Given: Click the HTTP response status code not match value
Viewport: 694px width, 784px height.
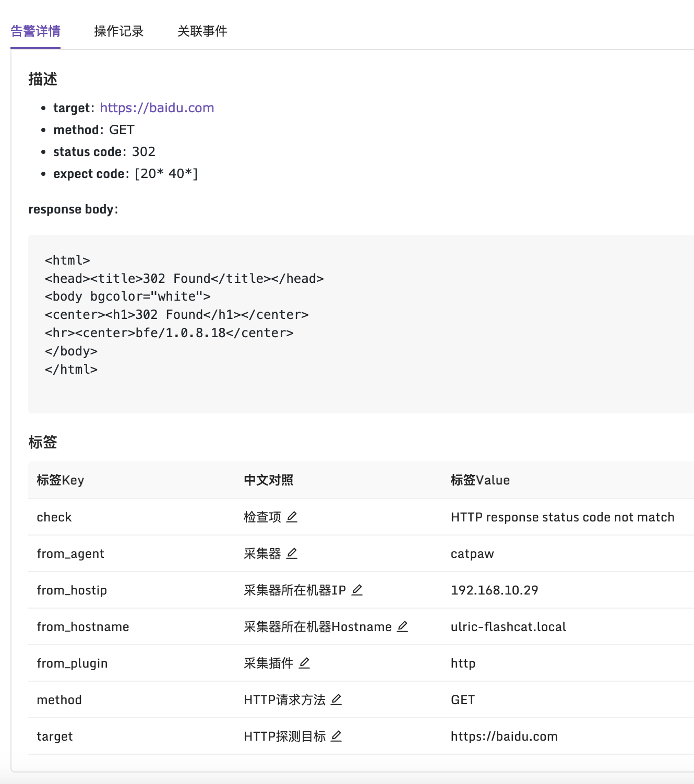Looking at the screenshot, I should point(562,517).
